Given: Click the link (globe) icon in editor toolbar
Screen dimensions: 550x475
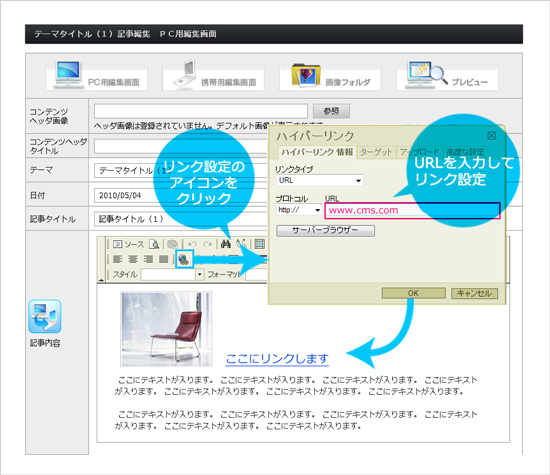Looking at the screenshot, I should [x=184, y=259].
